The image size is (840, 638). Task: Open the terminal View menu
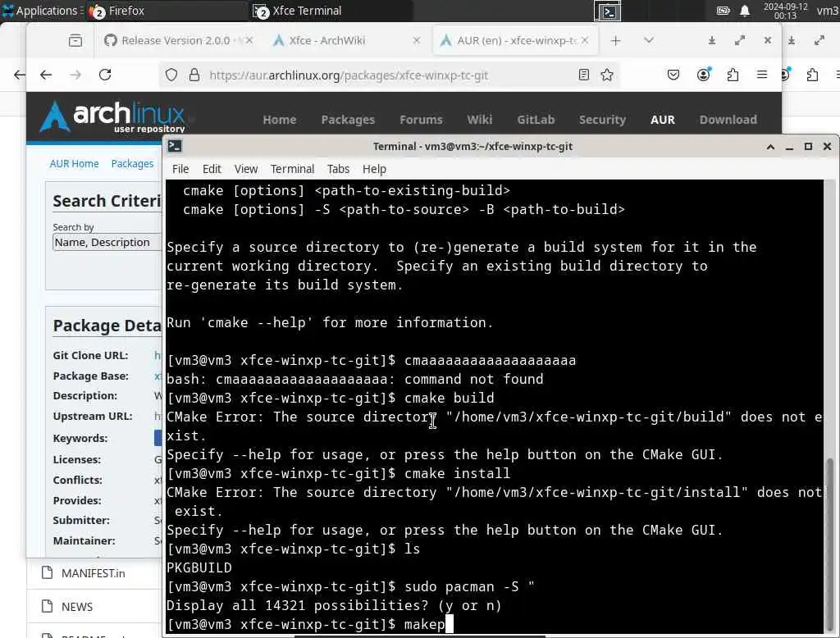(x=246, y=169)
